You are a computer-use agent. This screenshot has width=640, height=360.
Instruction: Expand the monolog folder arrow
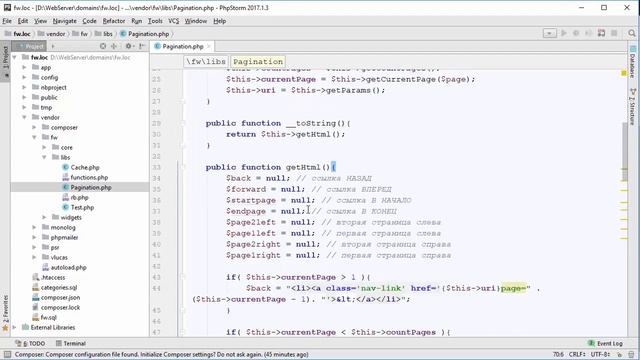pos(34,227)
